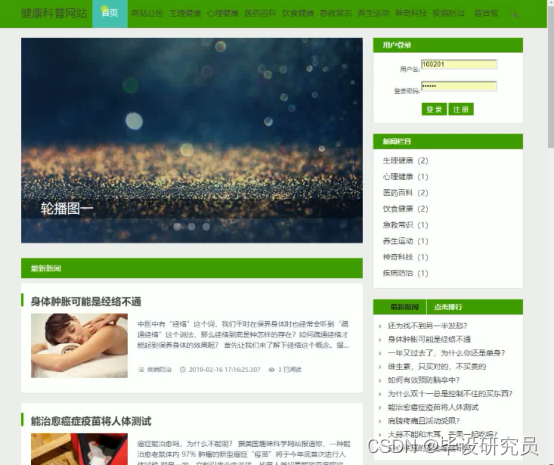Open sidebar news 维生素，只买对的，不买贵的
The image size is (554, 465).
[437, 367]
